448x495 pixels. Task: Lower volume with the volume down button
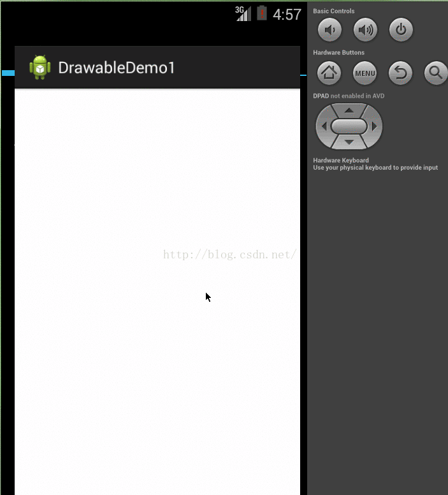pyautogui.click(x=329, y=30)
